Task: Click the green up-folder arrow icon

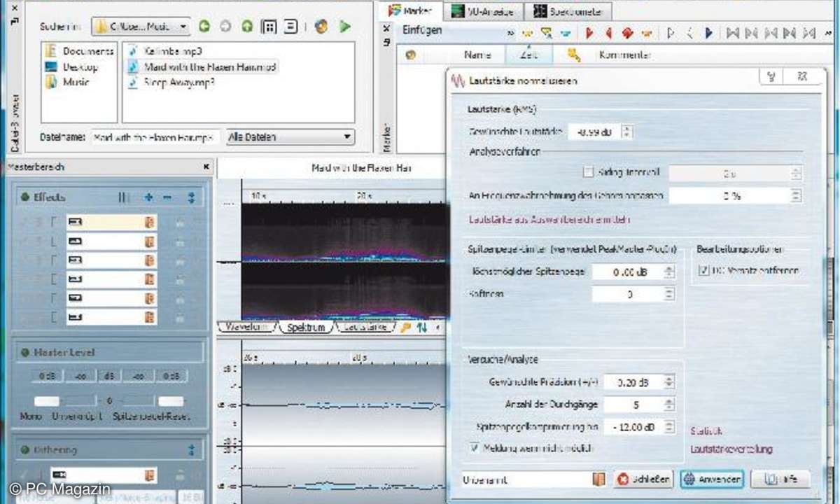Action: click(x=246, y=27)
